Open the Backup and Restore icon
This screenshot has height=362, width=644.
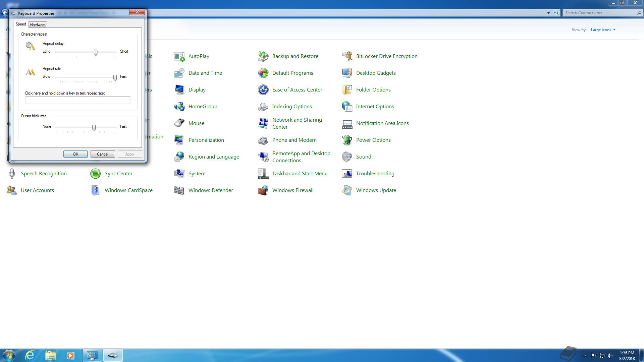(263, 56)
